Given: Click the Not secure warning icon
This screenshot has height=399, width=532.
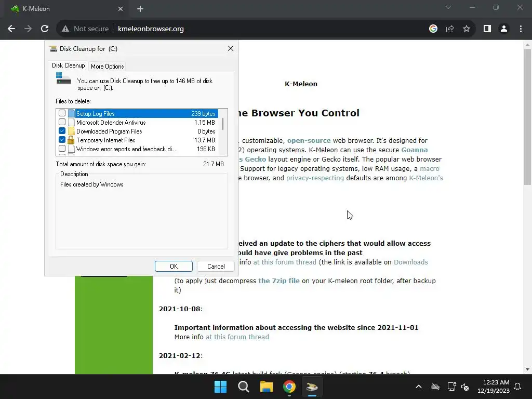Looking at the screenshot, I should point(65,29).
